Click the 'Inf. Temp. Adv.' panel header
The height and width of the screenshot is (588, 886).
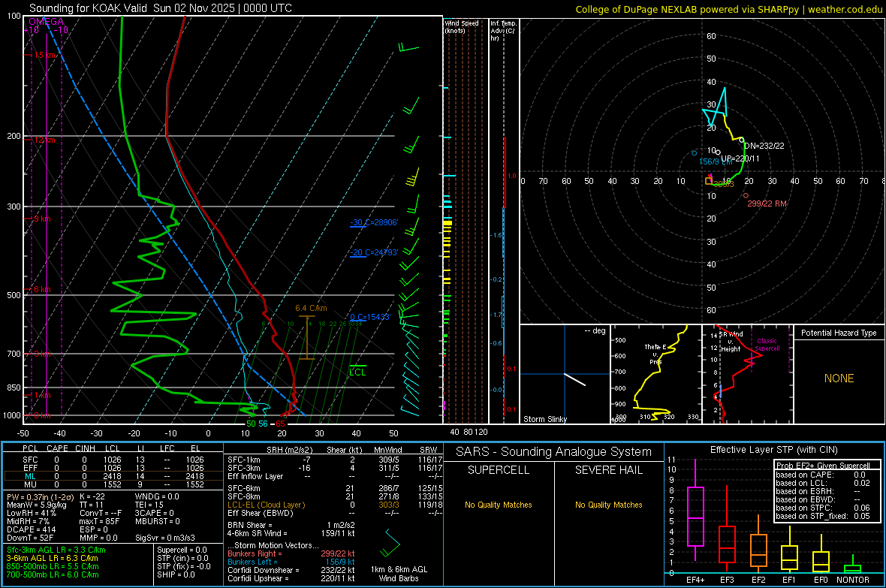tap(503, 31)
